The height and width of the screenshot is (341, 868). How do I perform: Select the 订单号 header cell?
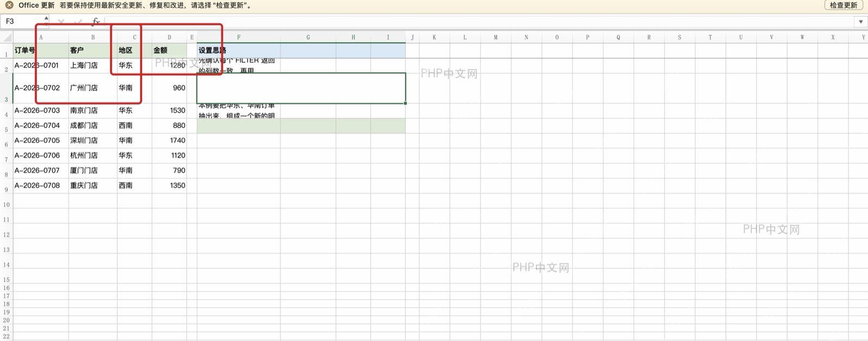pyautogui.click(x=41, y=50)
